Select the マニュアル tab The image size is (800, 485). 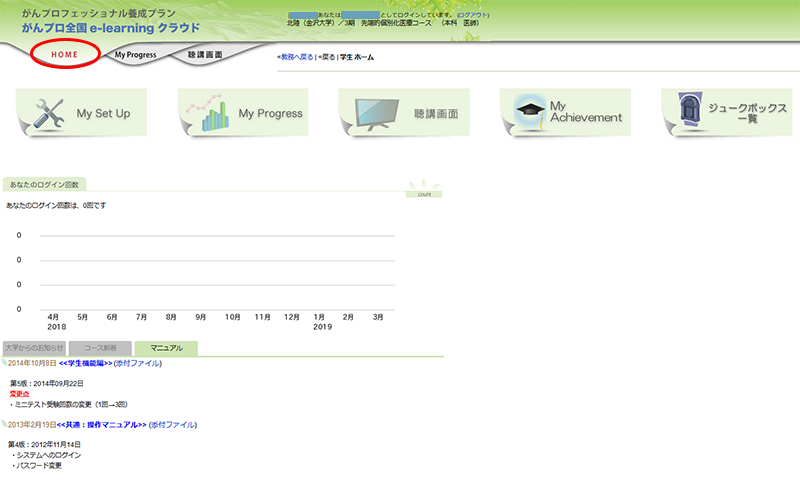pyautogui.click(x=166, y=348)
